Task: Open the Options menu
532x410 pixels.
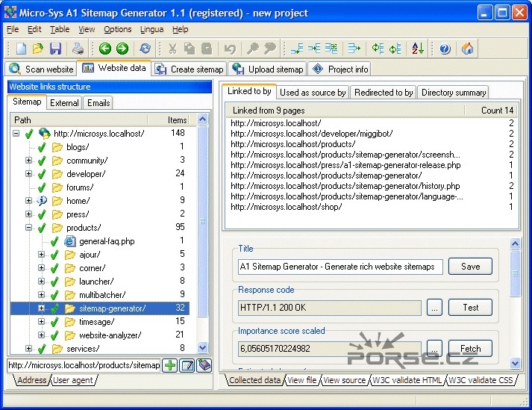Action: [x=117, y=29]
